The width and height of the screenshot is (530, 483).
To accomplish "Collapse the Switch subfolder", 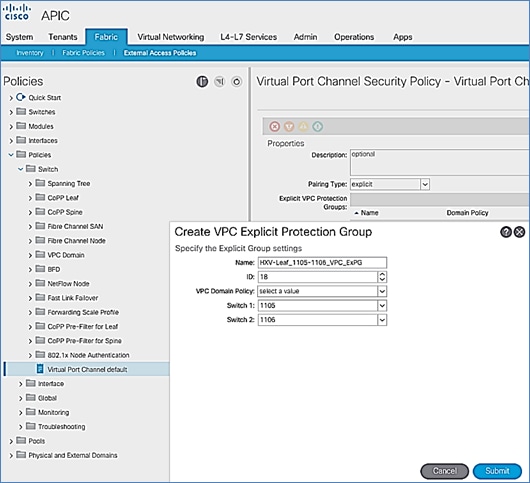I will (21, 169).
